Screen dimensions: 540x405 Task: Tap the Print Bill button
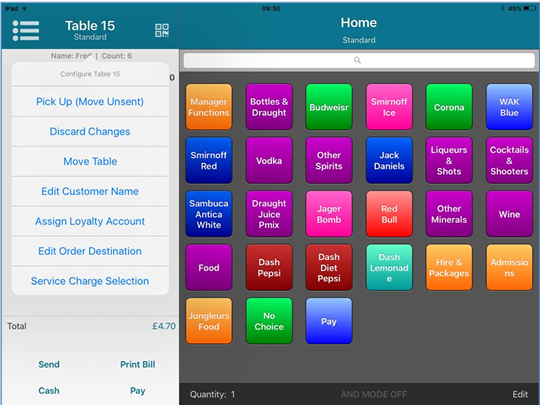137,364
